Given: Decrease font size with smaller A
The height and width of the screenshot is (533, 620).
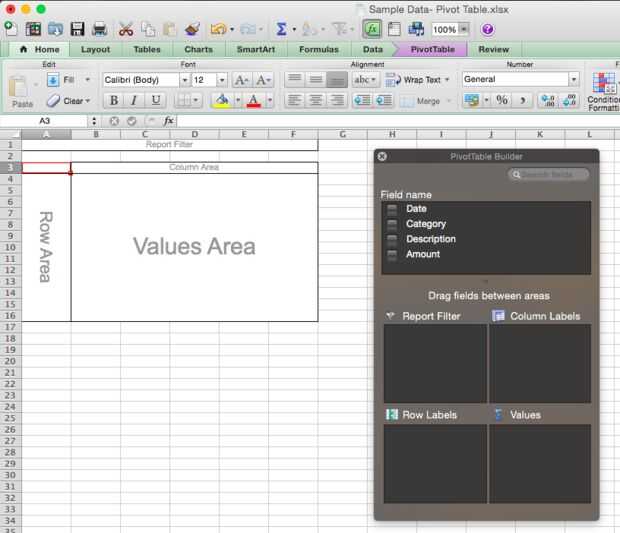Looking at the screenshot, I should [263, 80].
